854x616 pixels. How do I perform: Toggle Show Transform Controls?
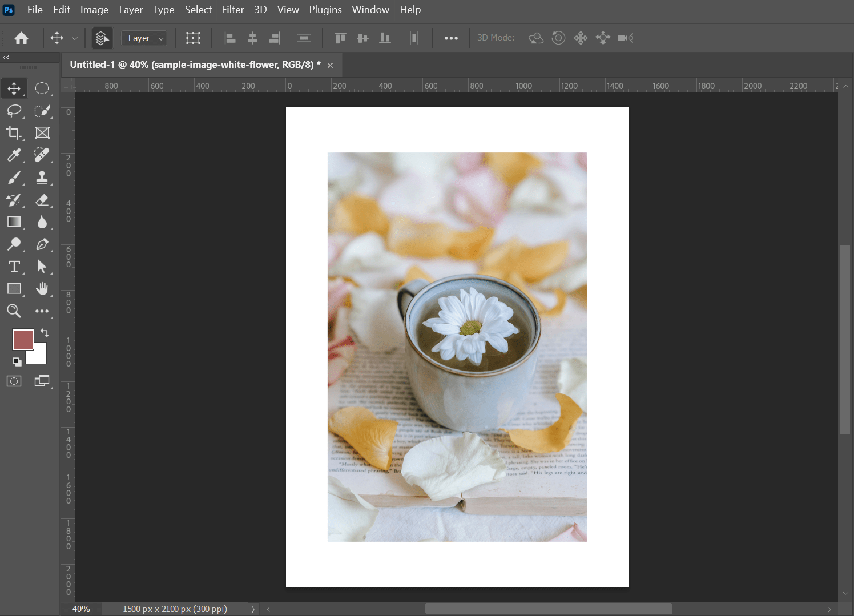pyautogui.click(x=193, y=38)
